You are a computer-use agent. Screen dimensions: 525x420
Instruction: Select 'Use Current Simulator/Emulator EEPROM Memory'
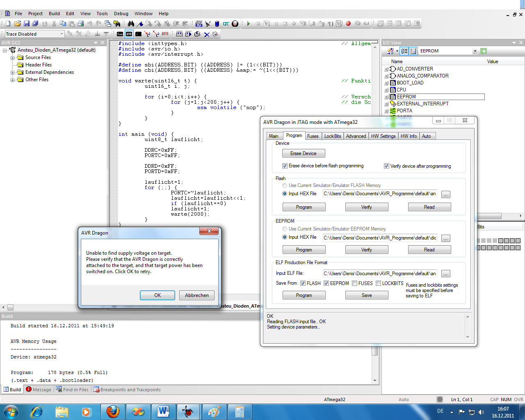point(285,229)
